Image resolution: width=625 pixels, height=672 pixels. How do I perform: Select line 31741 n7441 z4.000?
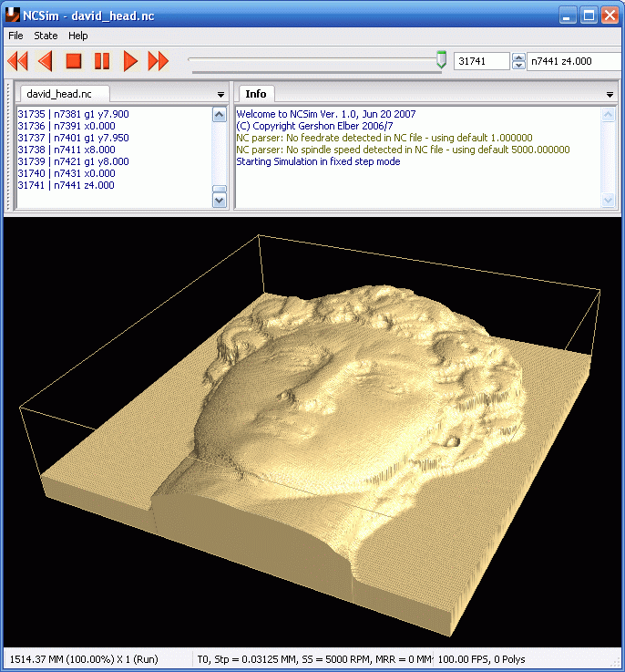(x=66, y=185)
